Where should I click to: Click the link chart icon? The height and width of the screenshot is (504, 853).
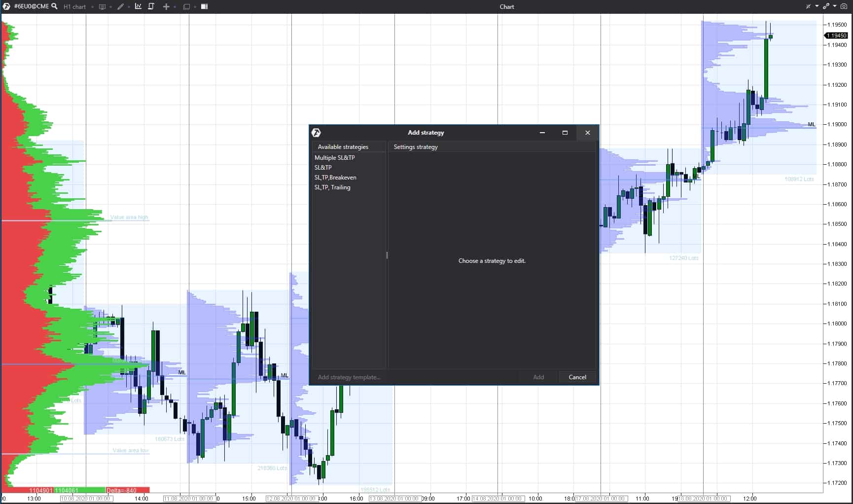[x=825, y=6]
